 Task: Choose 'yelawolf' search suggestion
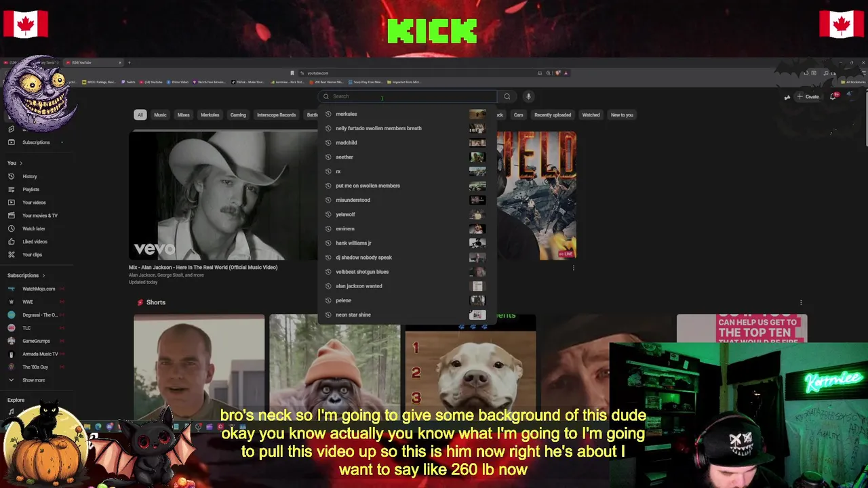tap(407, 214)
